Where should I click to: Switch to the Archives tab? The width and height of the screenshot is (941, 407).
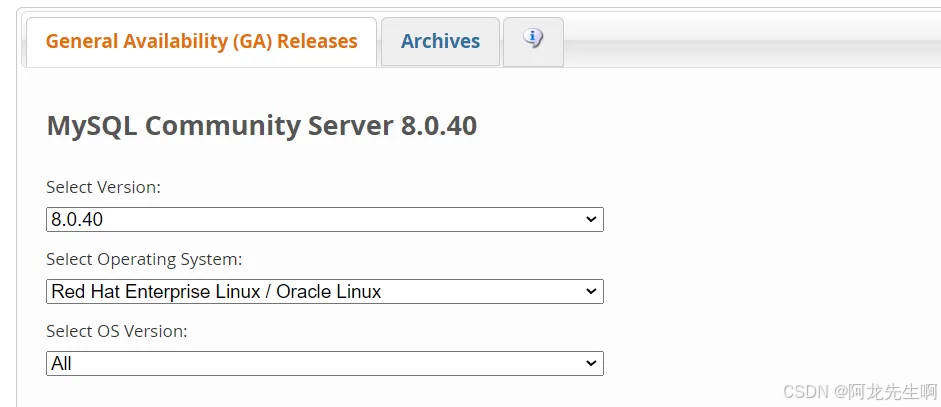pos(440,42)
